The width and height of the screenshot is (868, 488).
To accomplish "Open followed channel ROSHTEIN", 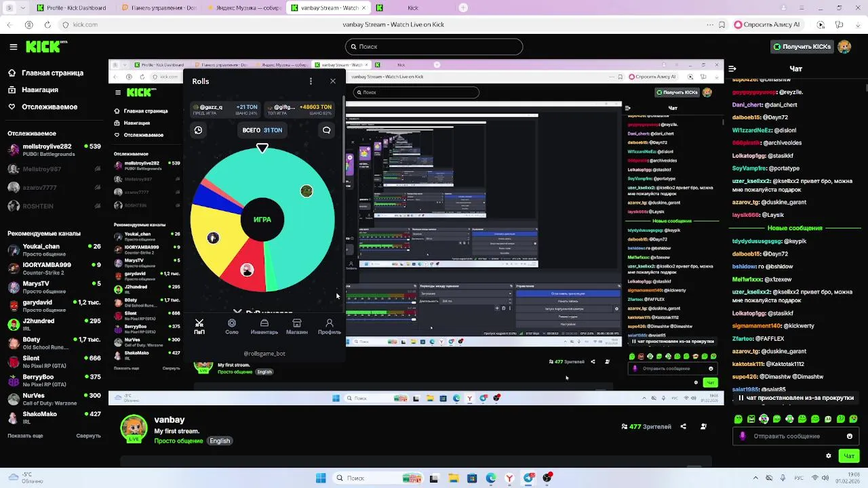I will coord(54,205).
